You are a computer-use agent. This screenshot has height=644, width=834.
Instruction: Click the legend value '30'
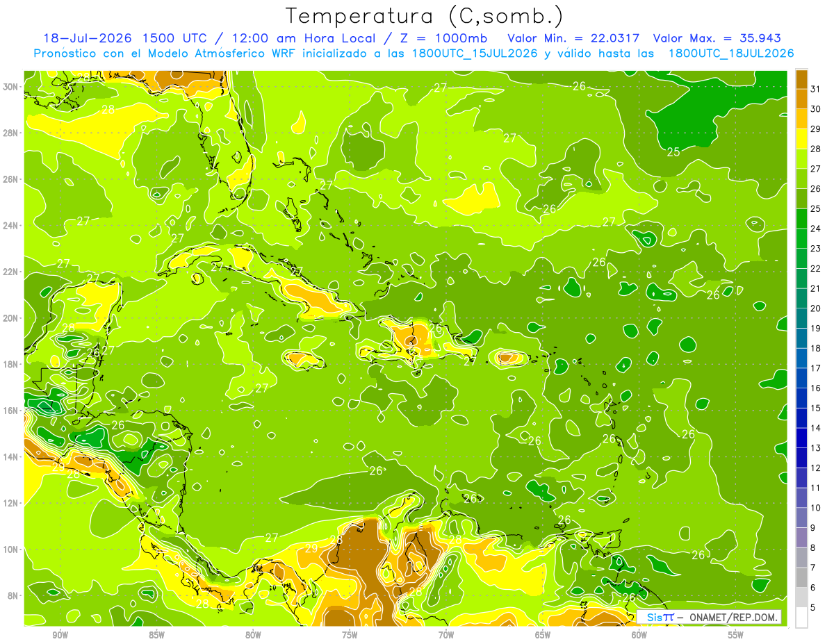815,109
